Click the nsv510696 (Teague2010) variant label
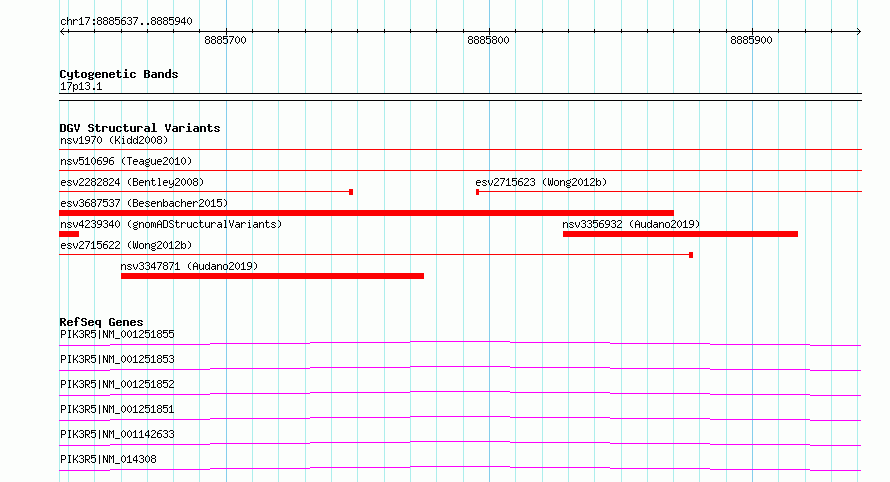Viewport: 890px width, 482px height. click(x=126, y=161)
